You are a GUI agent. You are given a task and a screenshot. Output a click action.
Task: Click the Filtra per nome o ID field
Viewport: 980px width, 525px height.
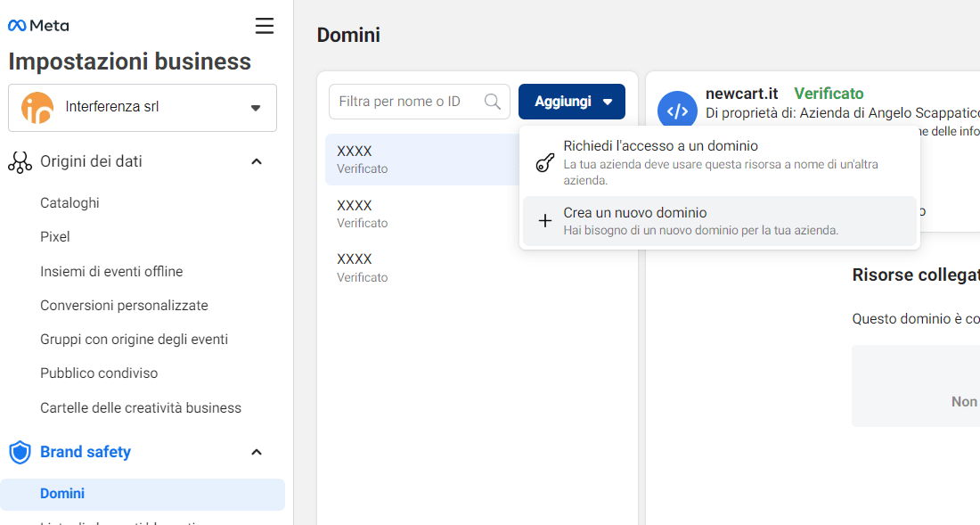click(x=420, y=102)
